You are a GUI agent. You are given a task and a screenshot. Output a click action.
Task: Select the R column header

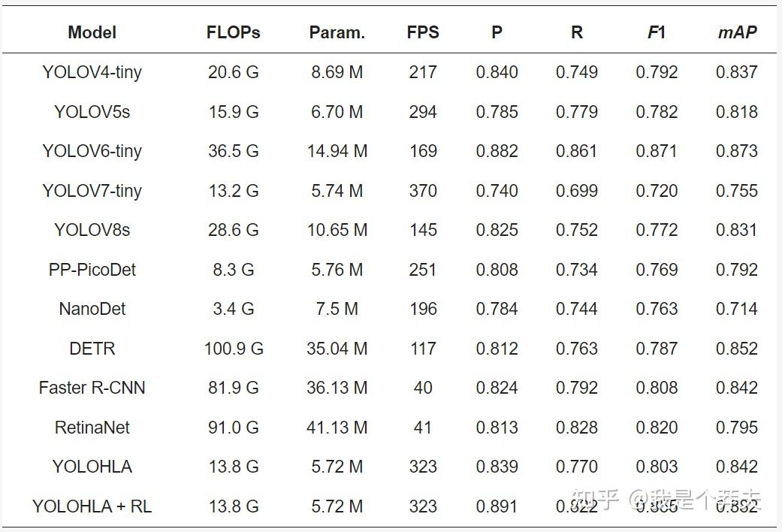(x=576, y=32)
